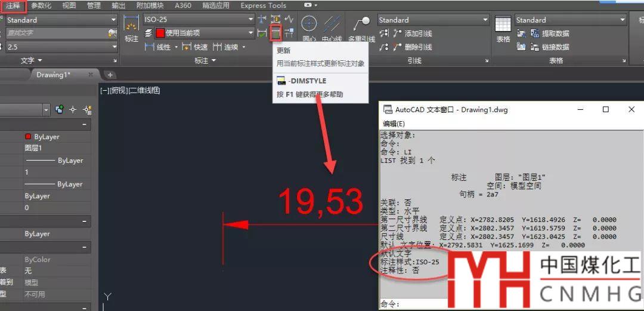644x311 pixels.
Task: Click the dimension Update (更新) icon
Action: 275,33
